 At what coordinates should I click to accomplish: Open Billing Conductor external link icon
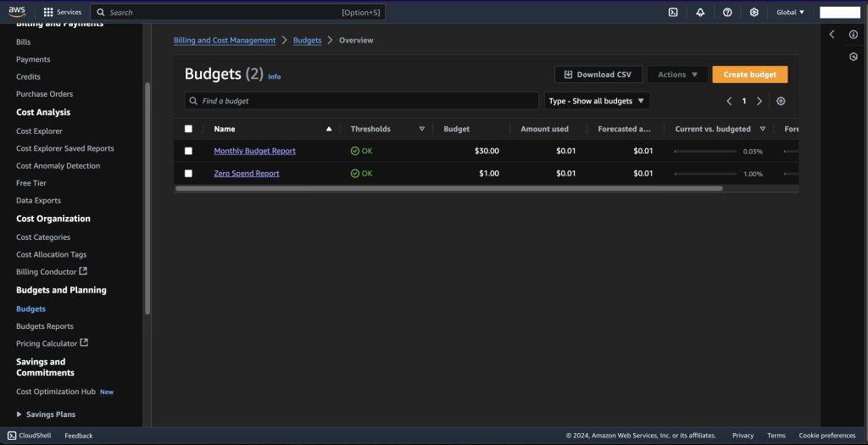pyautogui.click(x=83, y=271)
